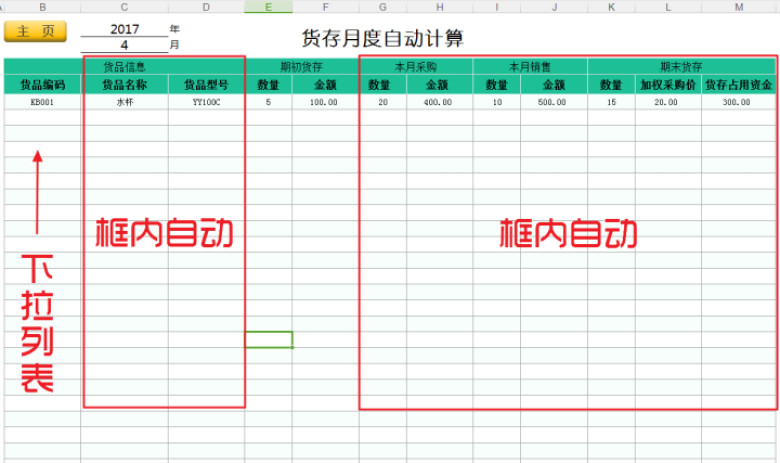
Task: Select sales amount cell 500.00
Action: tap(554, 102)
